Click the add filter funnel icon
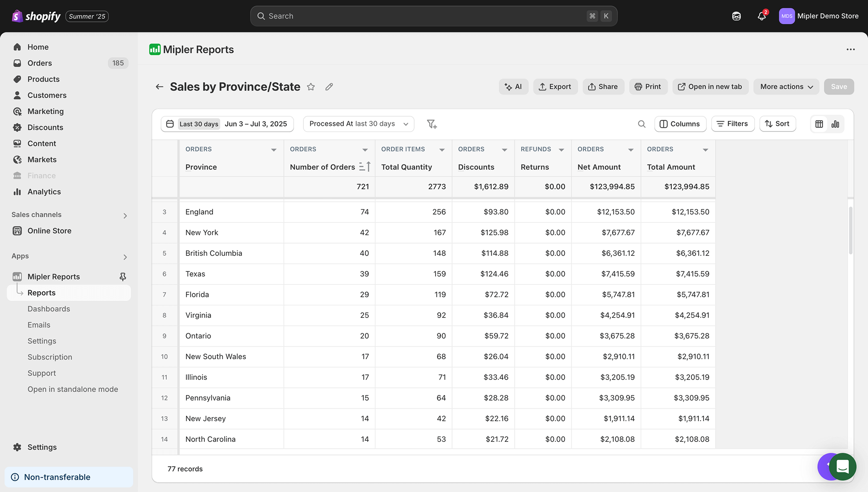 (x=432, y=124)
